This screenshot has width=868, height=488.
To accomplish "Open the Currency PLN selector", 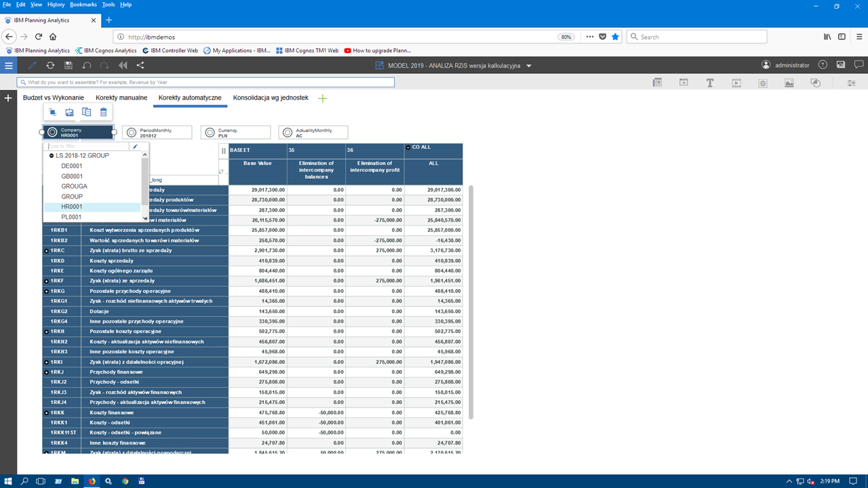I will [x=235, y=132].
